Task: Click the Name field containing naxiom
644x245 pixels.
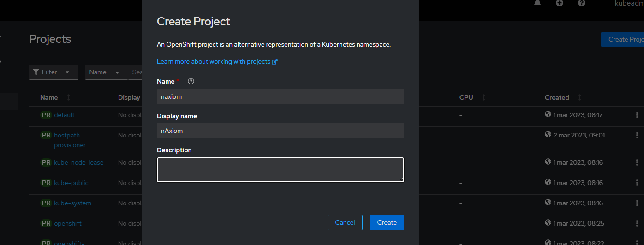Action: (280, 96)
